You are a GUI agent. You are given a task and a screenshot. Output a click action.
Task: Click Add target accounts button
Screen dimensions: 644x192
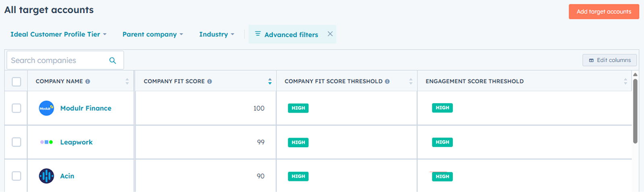pyautogui.click(x=604, y=12)
